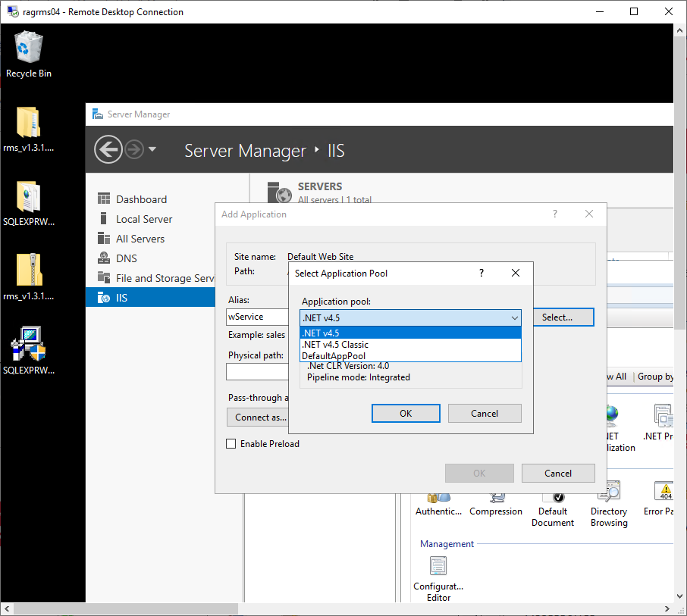Screen dimensions: 687x616
Task: Click the IIS icon in sidebar
Action: coord(104,297)
